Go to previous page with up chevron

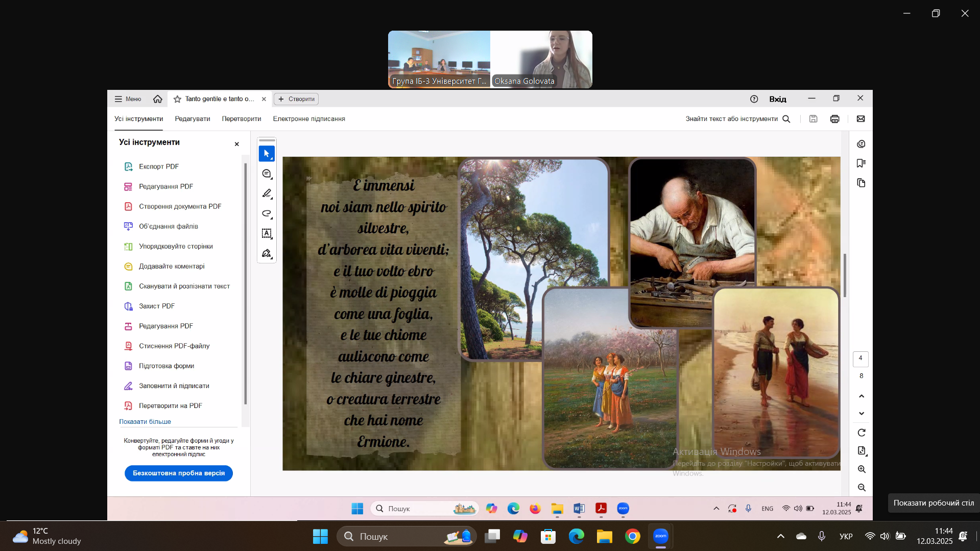862,396
